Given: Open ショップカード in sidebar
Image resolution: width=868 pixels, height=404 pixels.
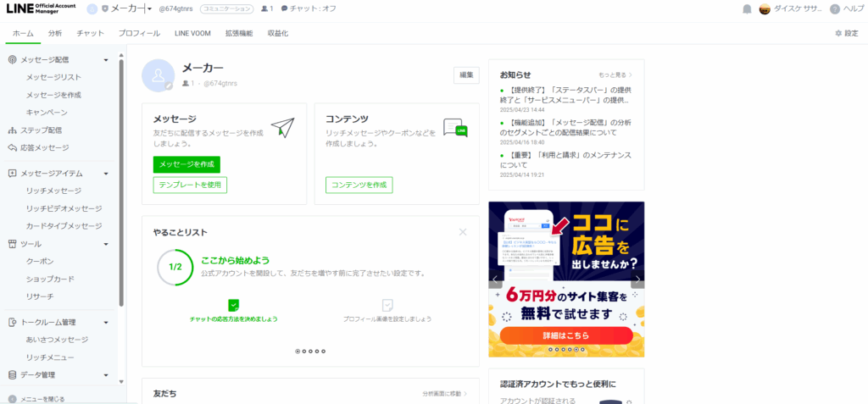Looking at the screenshot, I should (x=50, y=279).
